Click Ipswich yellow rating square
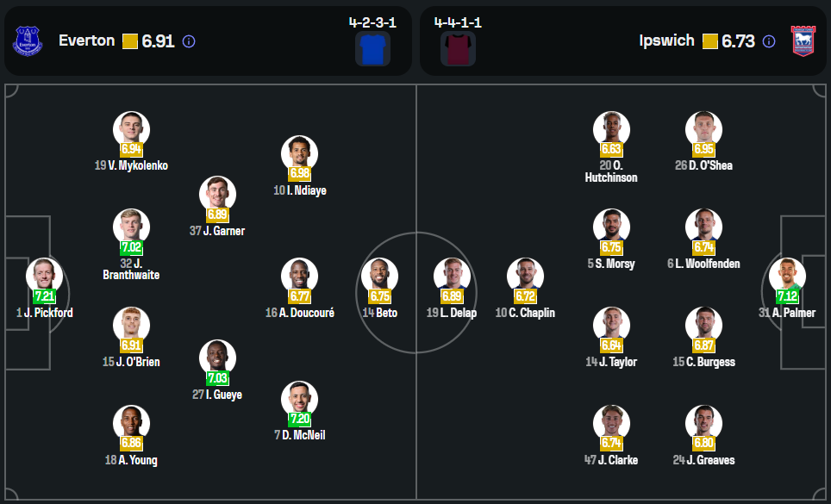Screen dimensions: 831x504 710,41
